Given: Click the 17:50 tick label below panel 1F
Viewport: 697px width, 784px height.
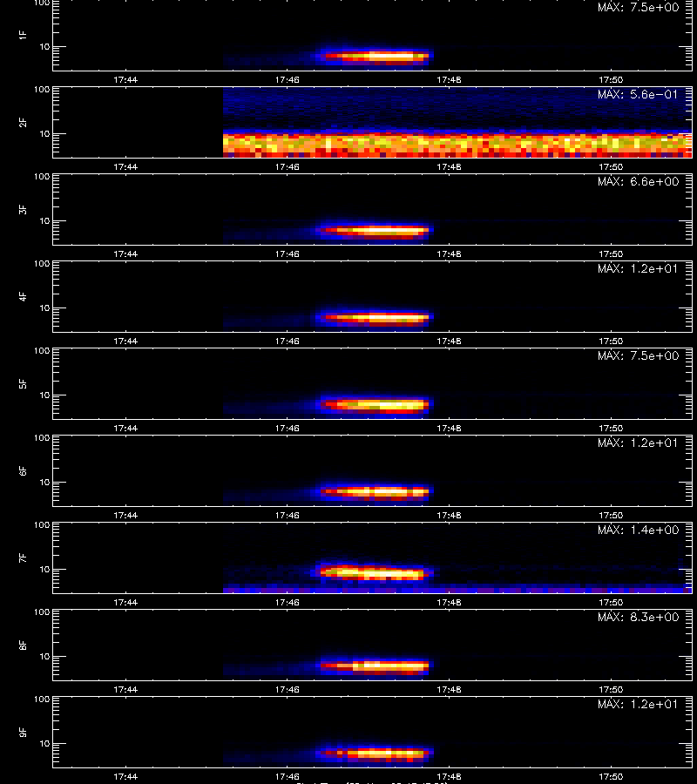Looking at the screenshot, I should pos(611,79).
